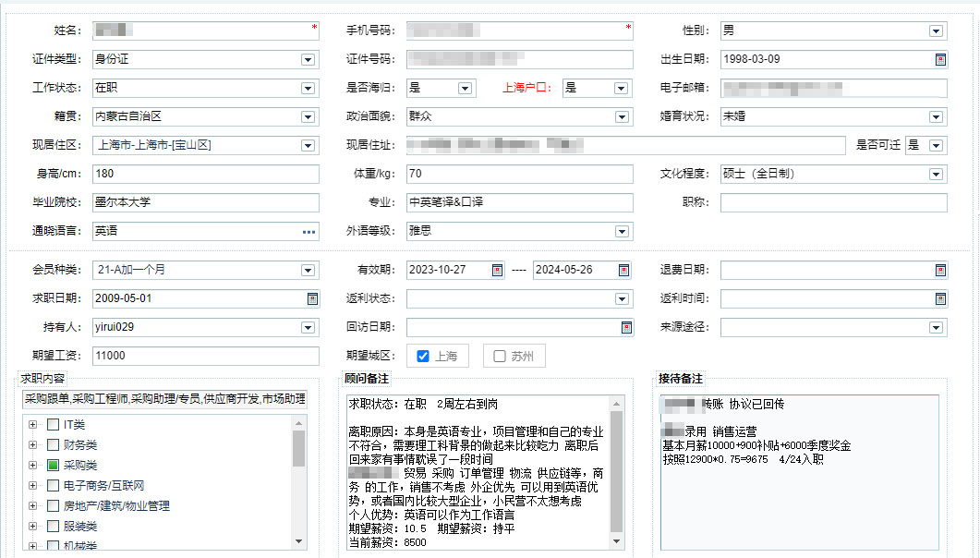This screenshot has width=980, height=558.
Task: Open calendar for validity start date 2023-10-27
Action: point(497,270)
